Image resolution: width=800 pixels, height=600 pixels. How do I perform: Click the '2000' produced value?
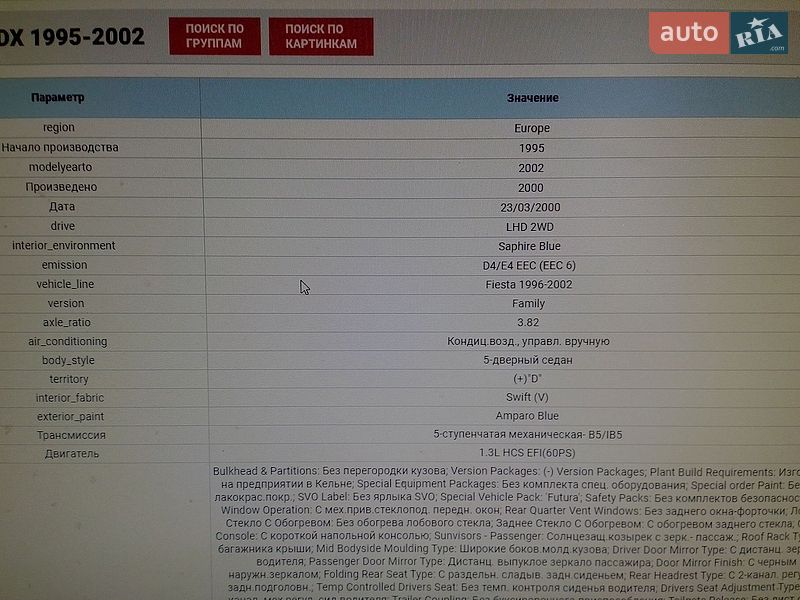(x=531, y=188)
